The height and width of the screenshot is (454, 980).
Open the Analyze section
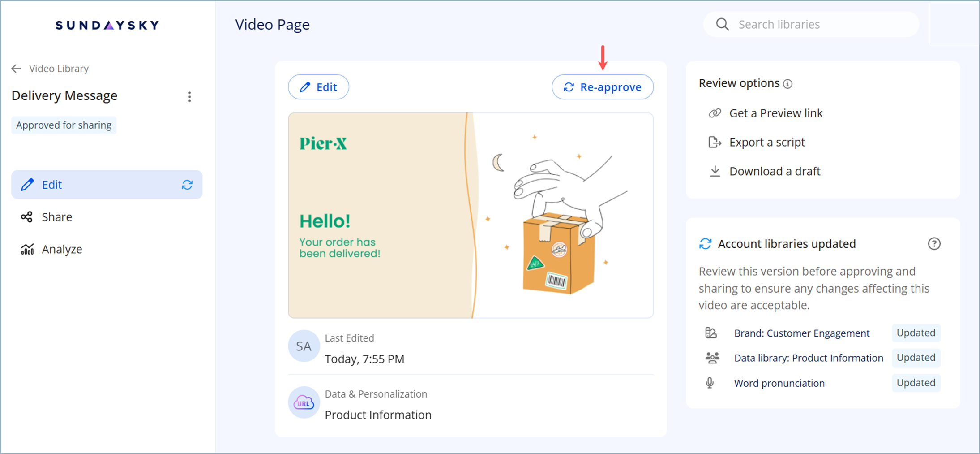tap(61, 249)
